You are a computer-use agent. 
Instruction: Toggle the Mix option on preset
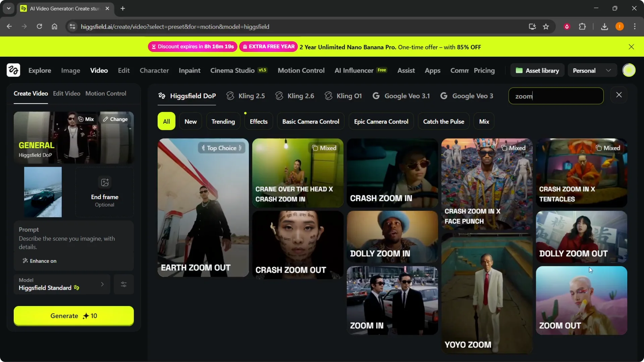tap(86, 119)
